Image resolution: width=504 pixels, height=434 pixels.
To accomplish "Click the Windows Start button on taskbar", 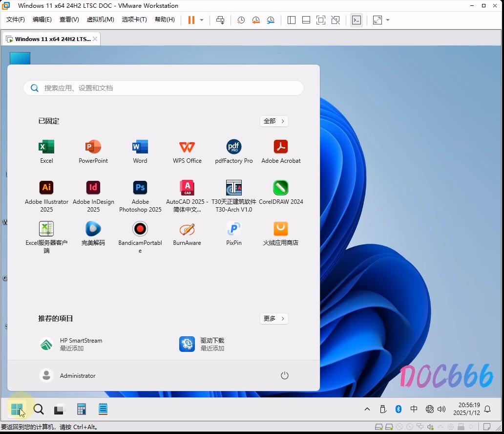I will [x=17, y=409].
